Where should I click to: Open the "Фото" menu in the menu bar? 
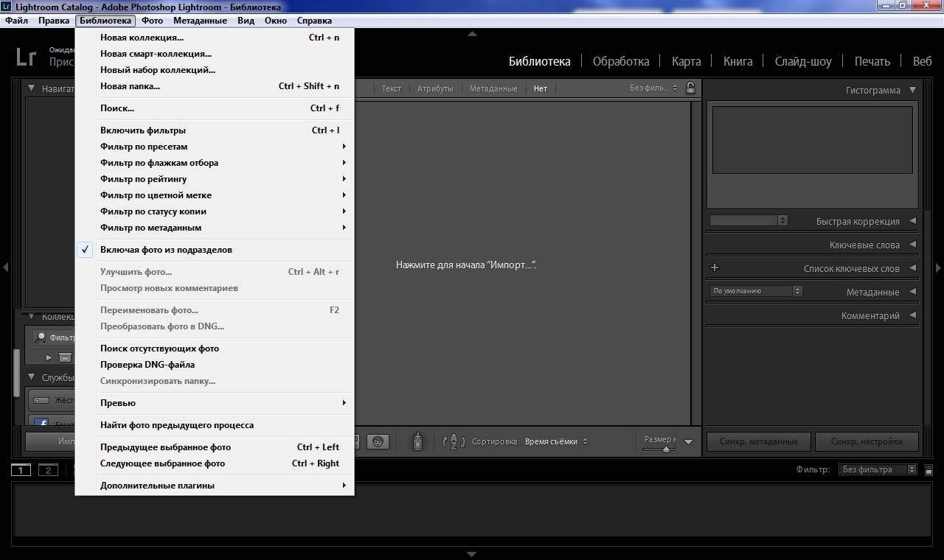pyautogui.click(x=152, y=21)
